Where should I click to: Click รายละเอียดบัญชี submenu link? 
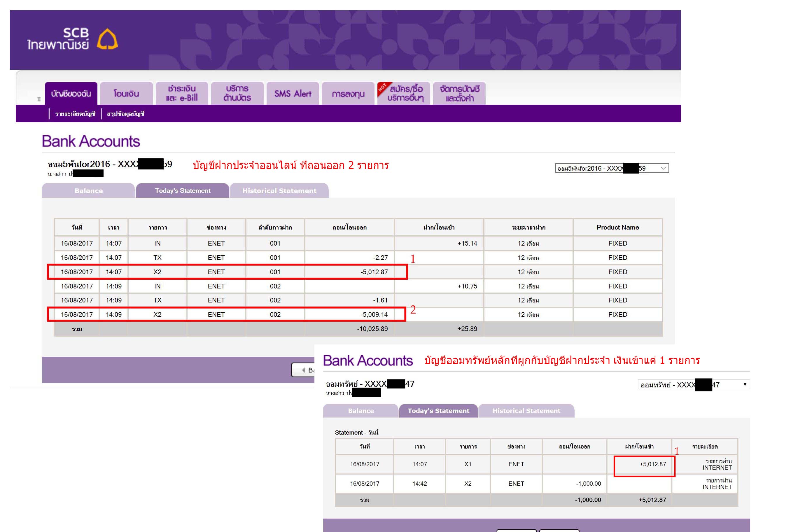click(75, 114)
